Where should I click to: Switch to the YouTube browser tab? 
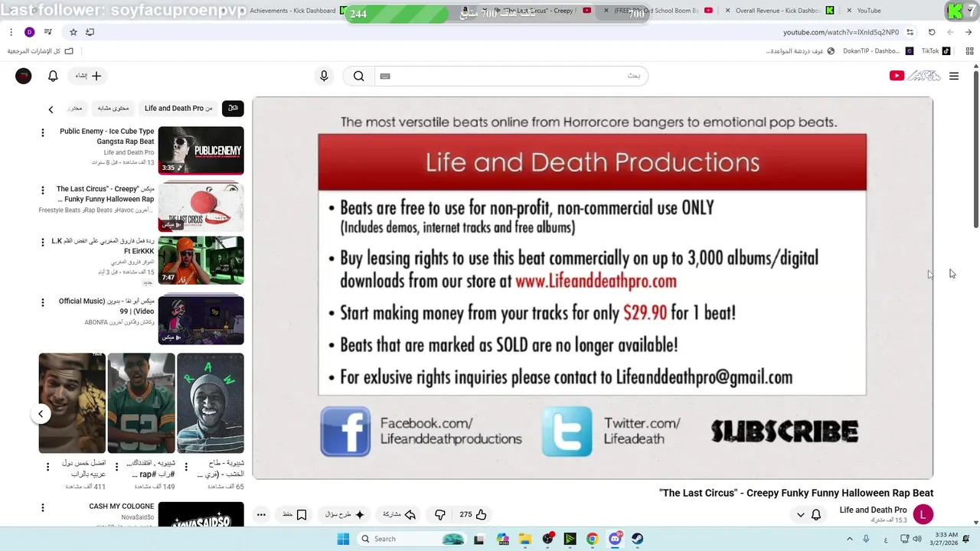(x=869, y=11)
